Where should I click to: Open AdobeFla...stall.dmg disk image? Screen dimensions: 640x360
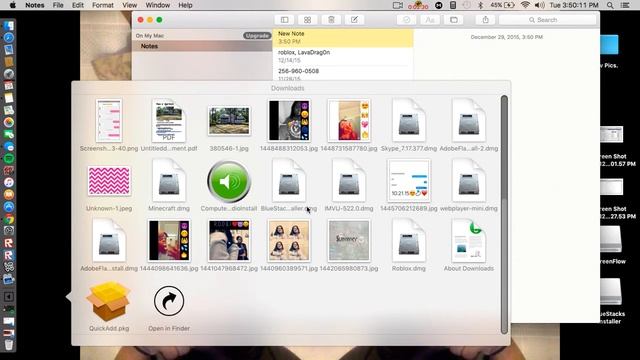109,245
